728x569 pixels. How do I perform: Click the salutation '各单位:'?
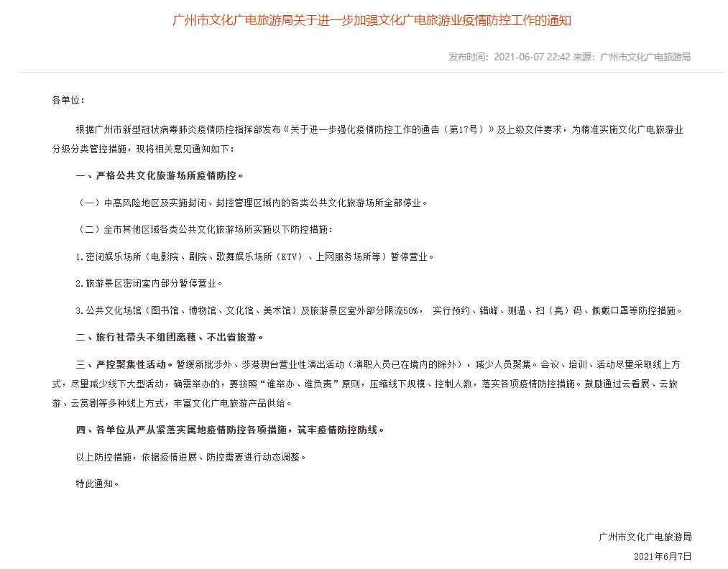pyautogui.click(x=68, y=101)
